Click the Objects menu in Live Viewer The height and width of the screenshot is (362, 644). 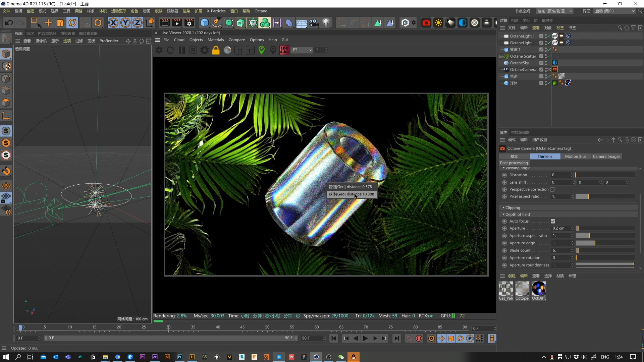[x=196, y=40]
